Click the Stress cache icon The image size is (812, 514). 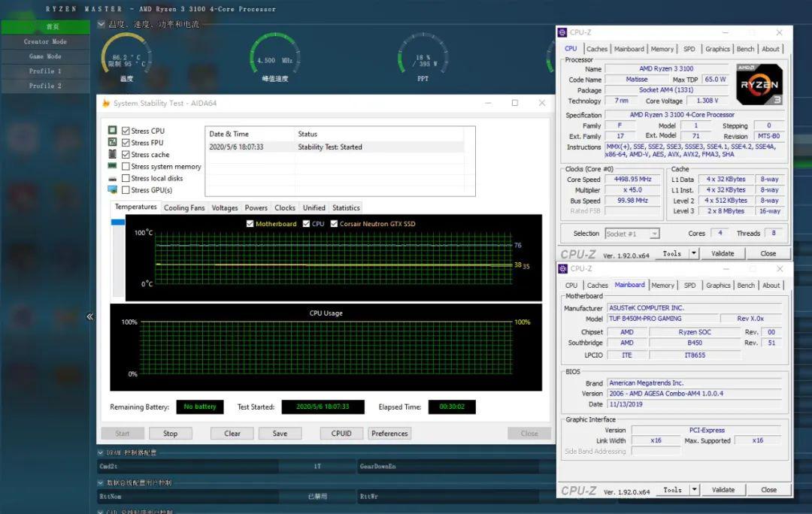click(112, 154)
